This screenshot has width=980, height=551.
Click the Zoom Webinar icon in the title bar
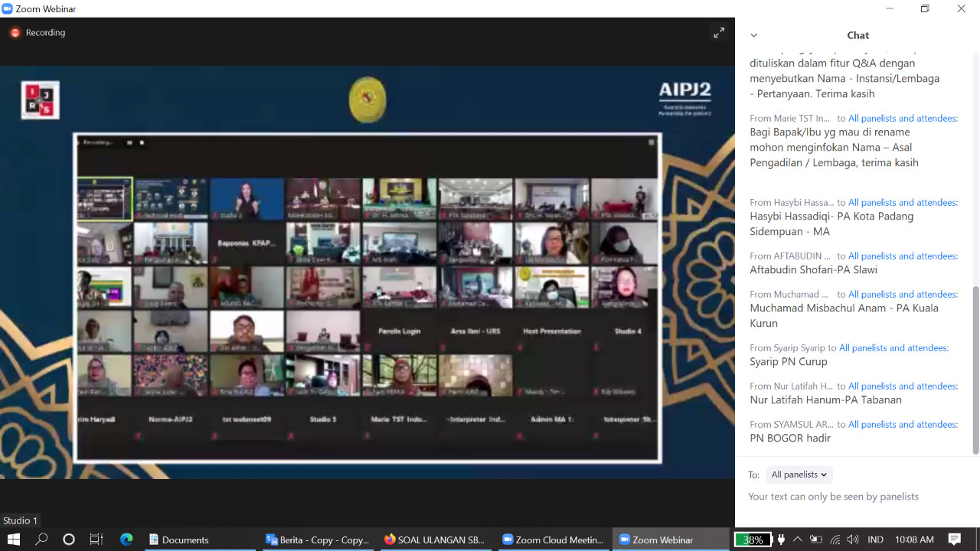tap(8, 8)
